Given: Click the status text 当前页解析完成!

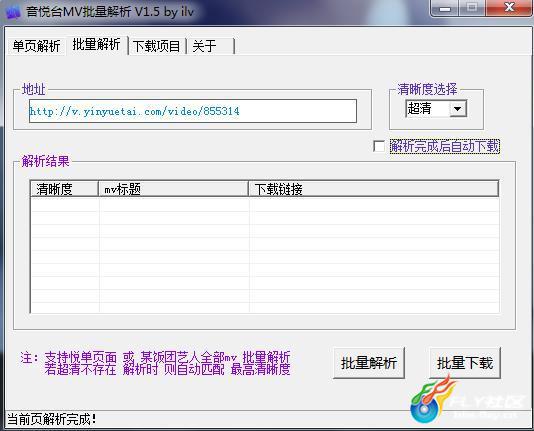Looking at the screenshot, I should (x=51, y=419).
